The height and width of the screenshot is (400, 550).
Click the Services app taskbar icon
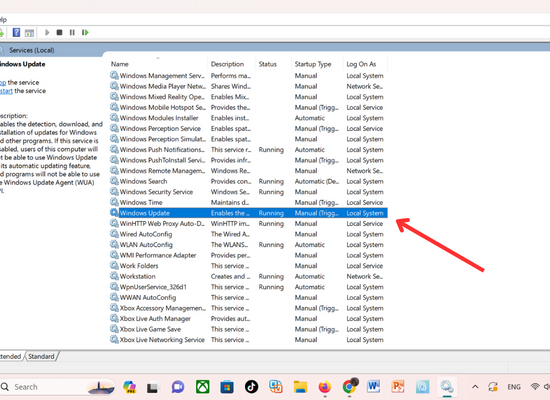coord(447,387)
